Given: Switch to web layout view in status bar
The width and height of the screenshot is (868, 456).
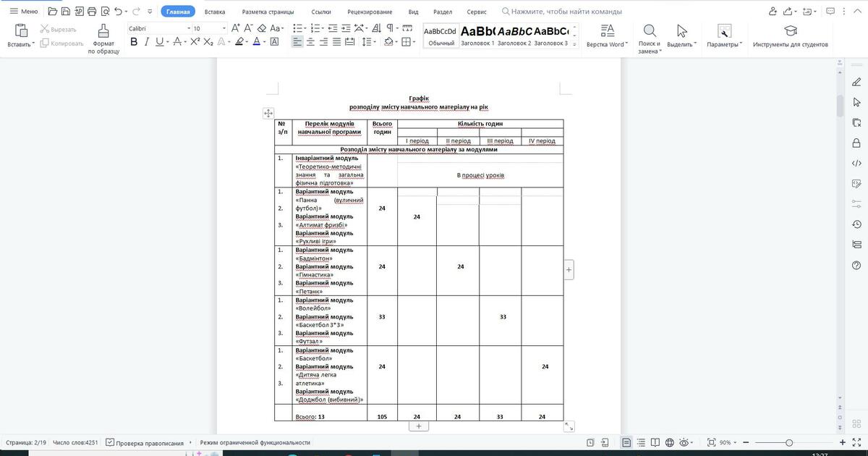Looking at the screenshot, I should (670, 442).
